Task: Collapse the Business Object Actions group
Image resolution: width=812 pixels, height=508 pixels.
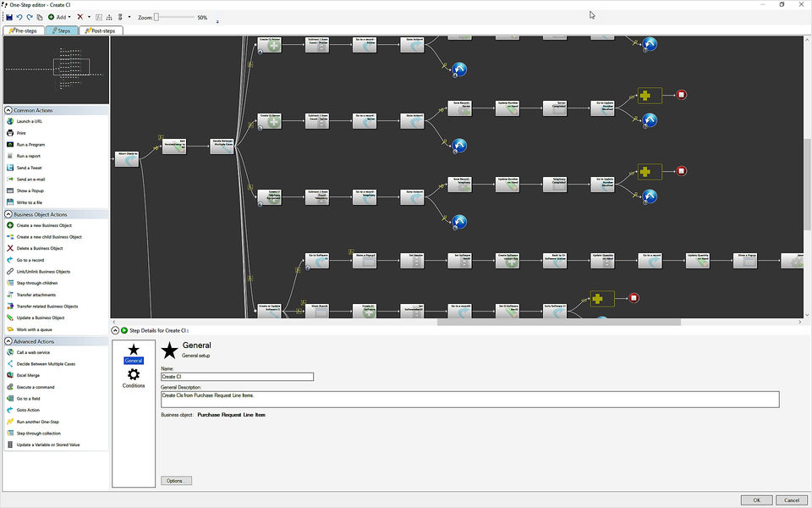Action: point(8,214)
